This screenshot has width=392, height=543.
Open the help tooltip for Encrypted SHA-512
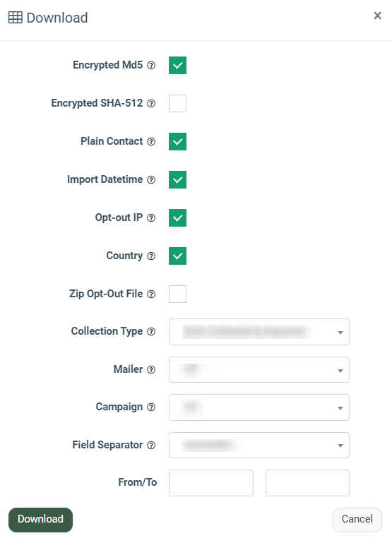pos(151,104)
